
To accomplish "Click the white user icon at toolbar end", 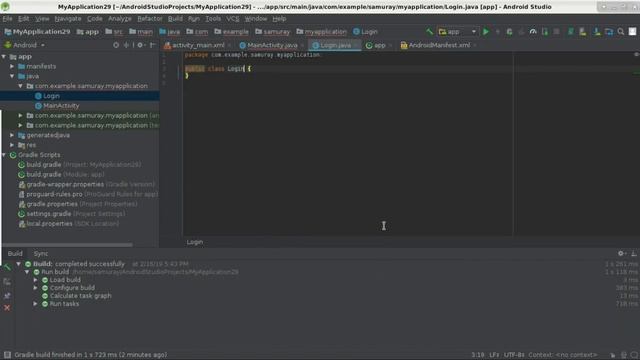I will [x=632, y=31].
